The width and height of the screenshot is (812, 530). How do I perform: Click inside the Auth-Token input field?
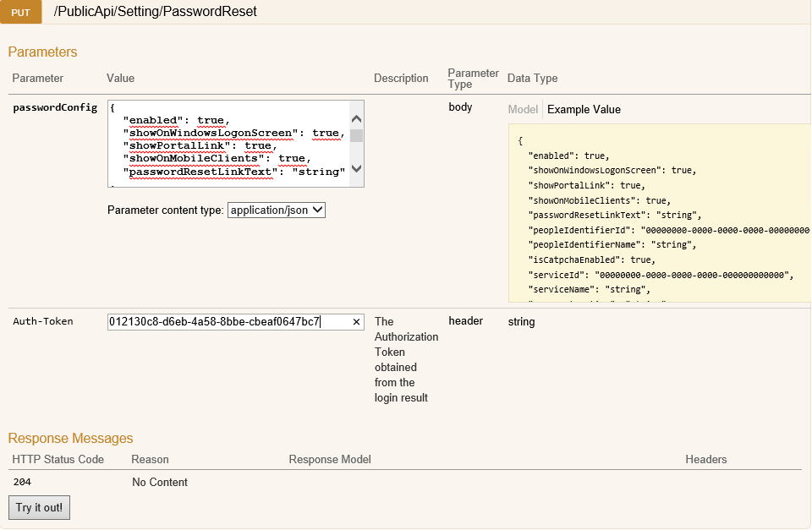click(228, 321)
